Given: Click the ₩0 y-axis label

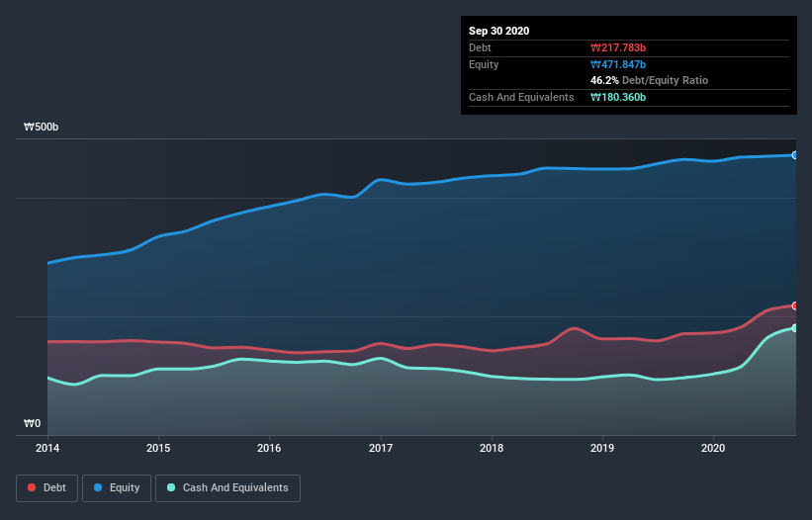Looking at the screenshot, I should click(32, 424).
